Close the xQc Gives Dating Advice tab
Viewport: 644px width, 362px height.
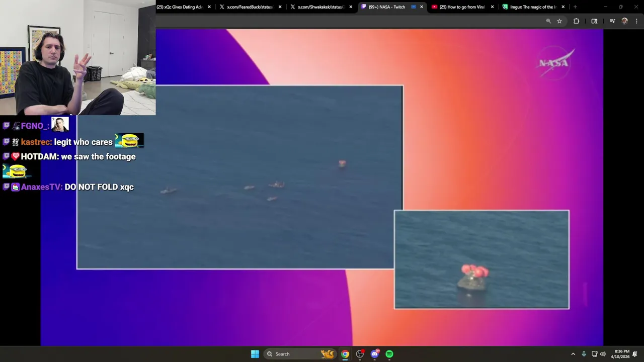[x=209, y=7]
